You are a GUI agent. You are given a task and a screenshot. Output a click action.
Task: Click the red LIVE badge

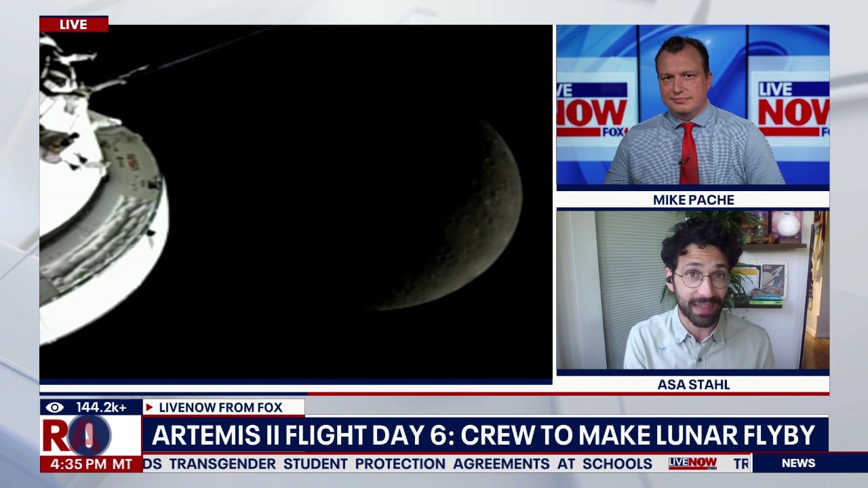(x=73, y=24)
